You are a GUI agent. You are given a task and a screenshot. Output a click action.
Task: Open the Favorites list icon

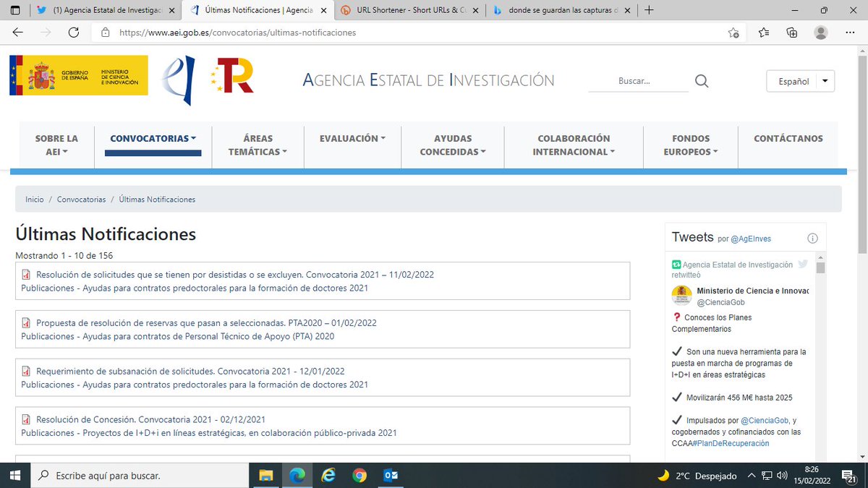[765, 33]
